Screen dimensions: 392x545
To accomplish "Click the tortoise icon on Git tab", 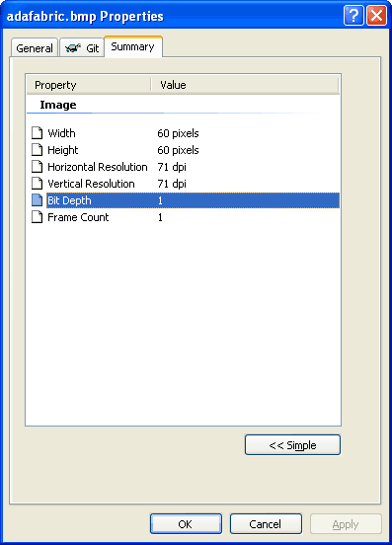I will [73, 48].
